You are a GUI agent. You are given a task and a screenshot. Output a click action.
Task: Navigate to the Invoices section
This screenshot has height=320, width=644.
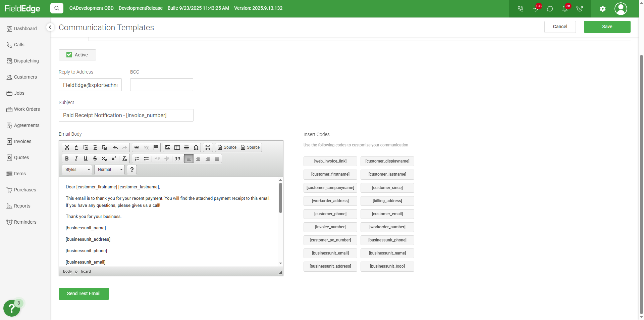tap(22, 141)
